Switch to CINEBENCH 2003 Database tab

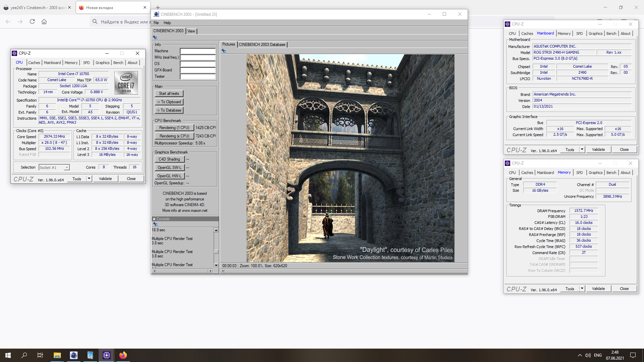click(x=262, y=45)
